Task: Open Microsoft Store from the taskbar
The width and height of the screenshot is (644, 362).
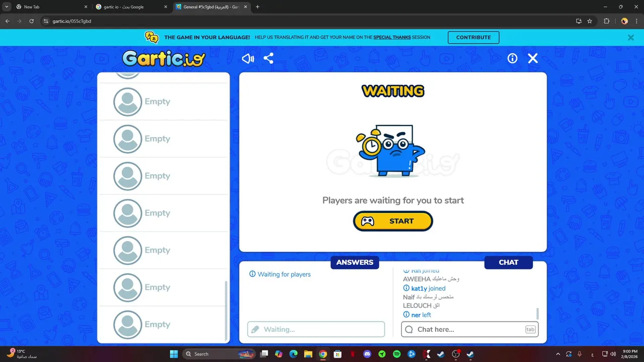Action: [x=338, y=354]
